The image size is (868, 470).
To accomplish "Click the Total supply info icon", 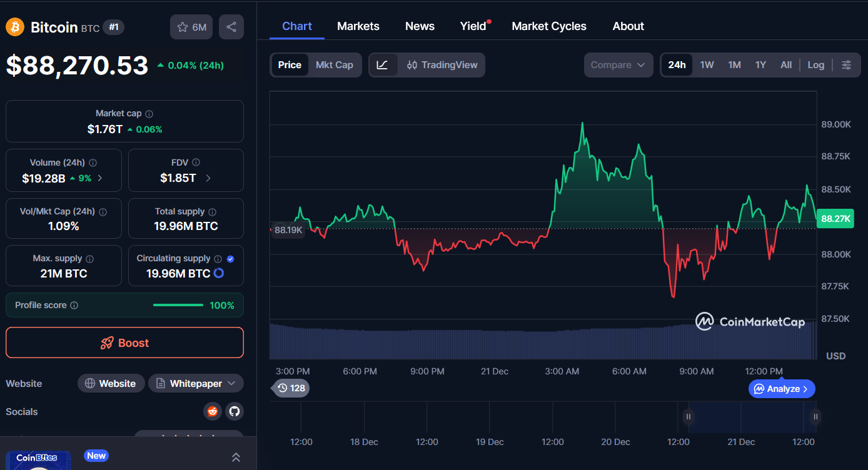I will [212, 212].
